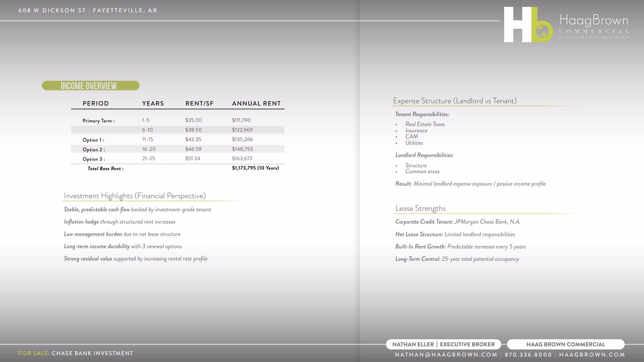Click the Lease Strengths section heading
The height and width of the screenshot is (362, 644).
pos(420,208)
